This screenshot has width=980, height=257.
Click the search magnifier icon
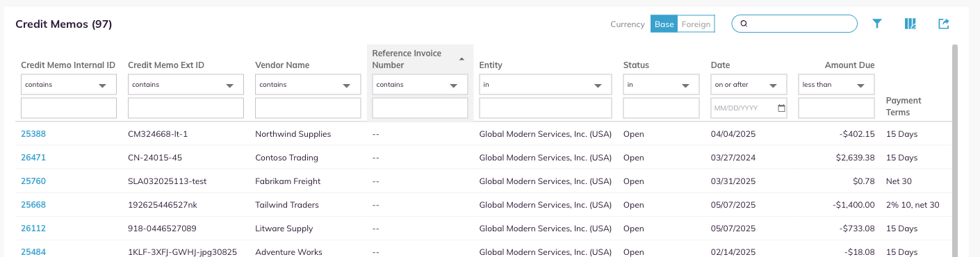(743, 24)
